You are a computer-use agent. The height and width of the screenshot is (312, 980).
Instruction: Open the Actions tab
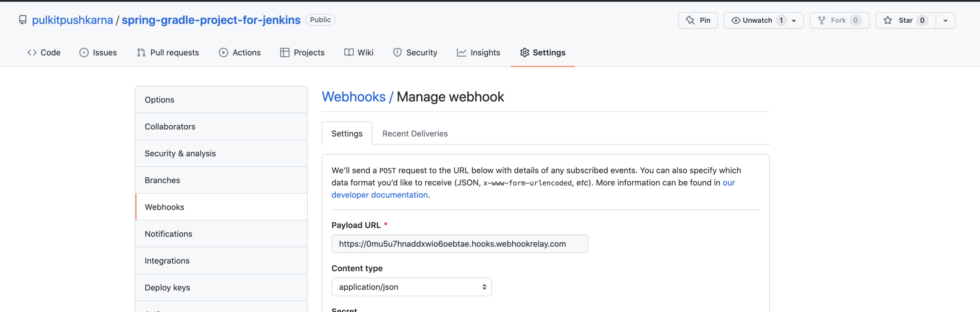[x=240, y=52]
